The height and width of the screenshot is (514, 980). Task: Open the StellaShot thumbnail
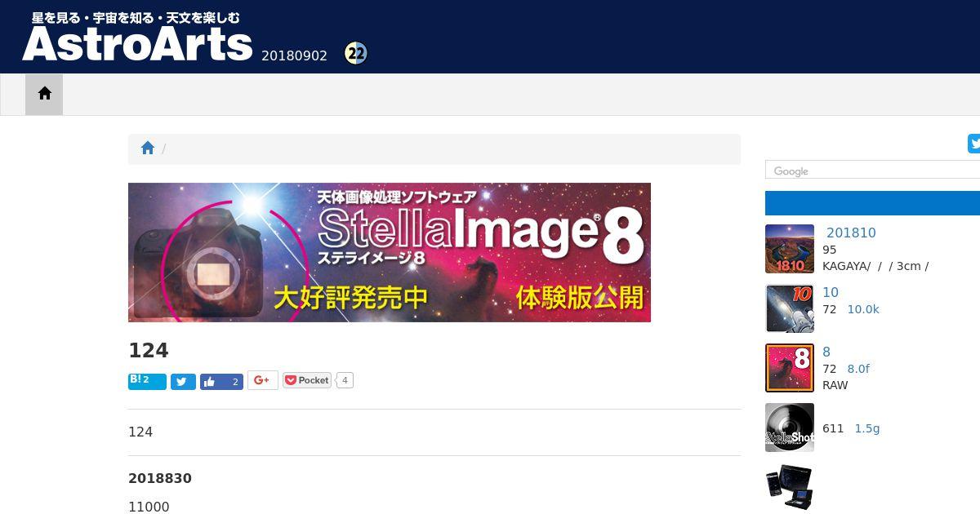[790, 428]
